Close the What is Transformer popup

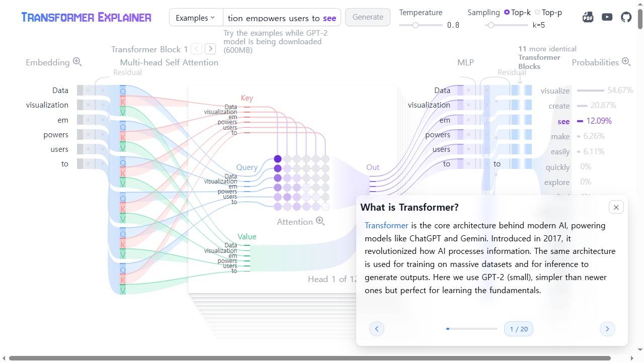point(616,207)
